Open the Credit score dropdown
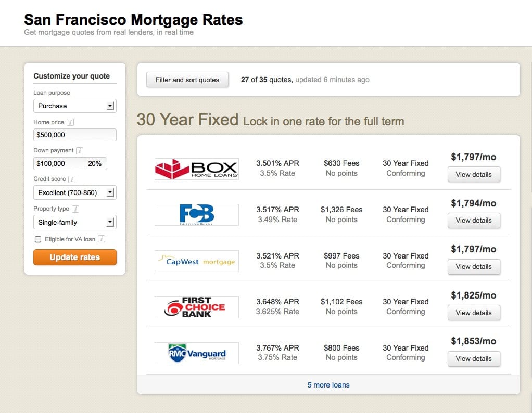532x413 pixels. pyautogui.click(x=74, y=193)
